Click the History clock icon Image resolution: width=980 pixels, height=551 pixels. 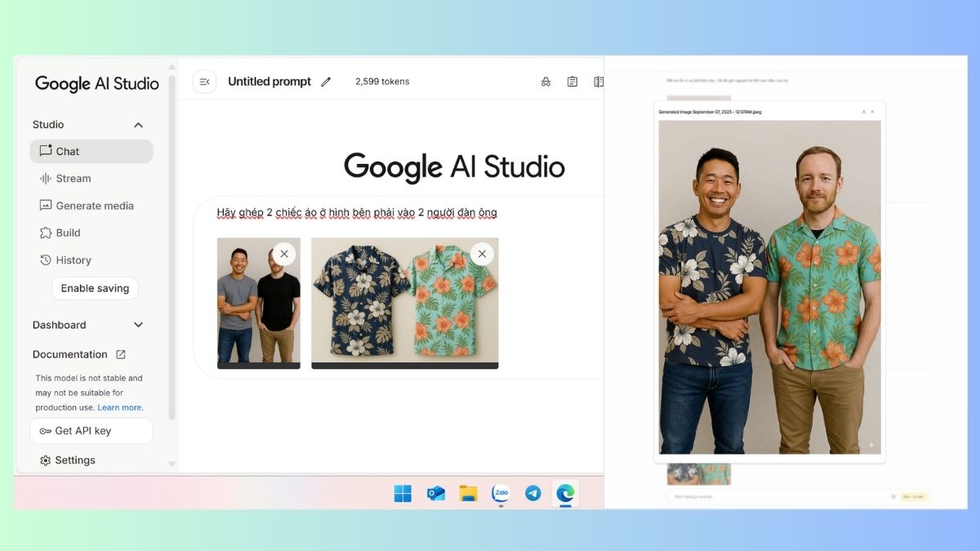point(46,260)
